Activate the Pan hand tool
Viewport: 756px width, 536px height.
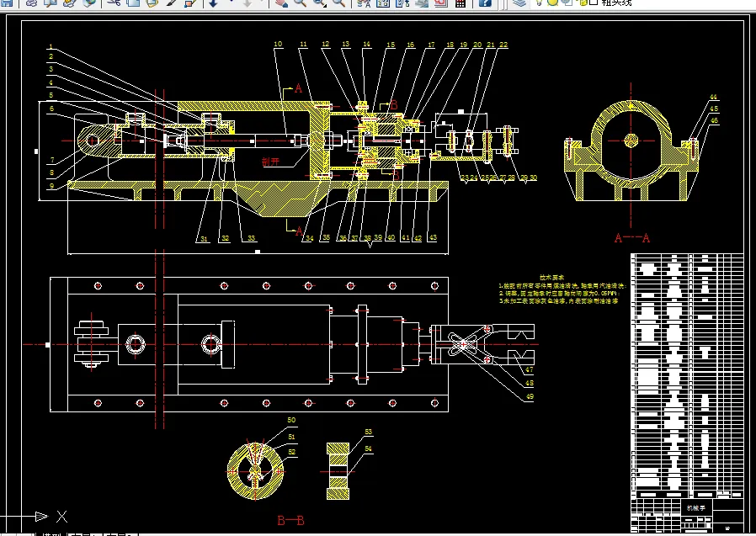[281, 3]
